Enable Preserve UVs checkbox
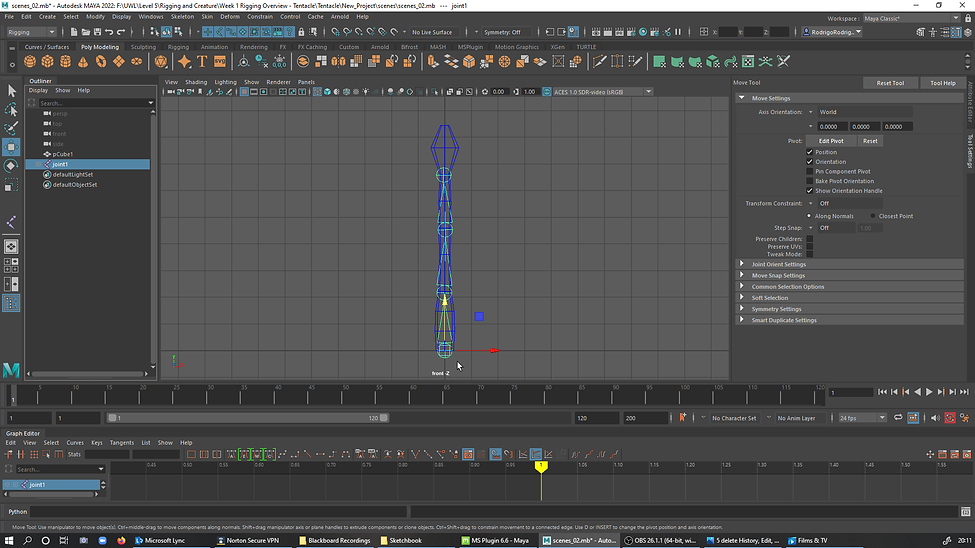The image size is (975, 548). pos(810,247)
